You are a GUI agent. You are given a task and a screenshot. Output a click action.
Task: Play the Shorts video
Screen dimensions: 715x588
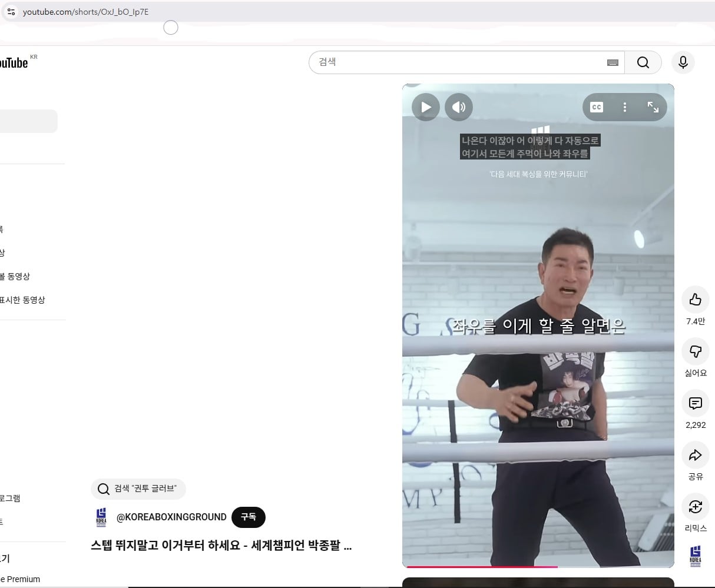click(425, 107)
